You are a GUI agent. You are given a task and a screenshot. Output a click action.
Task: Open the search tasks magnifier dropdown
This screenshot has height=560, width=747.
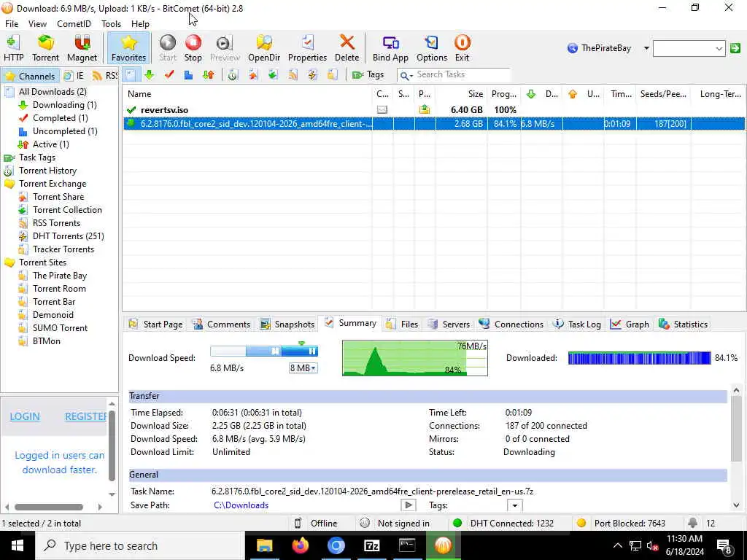point(406,75)
